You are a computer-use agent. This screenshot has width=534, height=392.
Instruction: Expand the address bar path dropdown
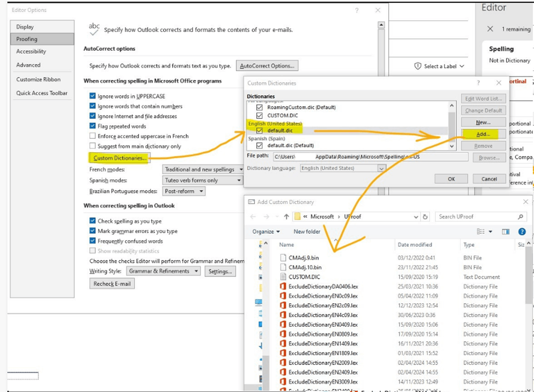click(416, 217)
